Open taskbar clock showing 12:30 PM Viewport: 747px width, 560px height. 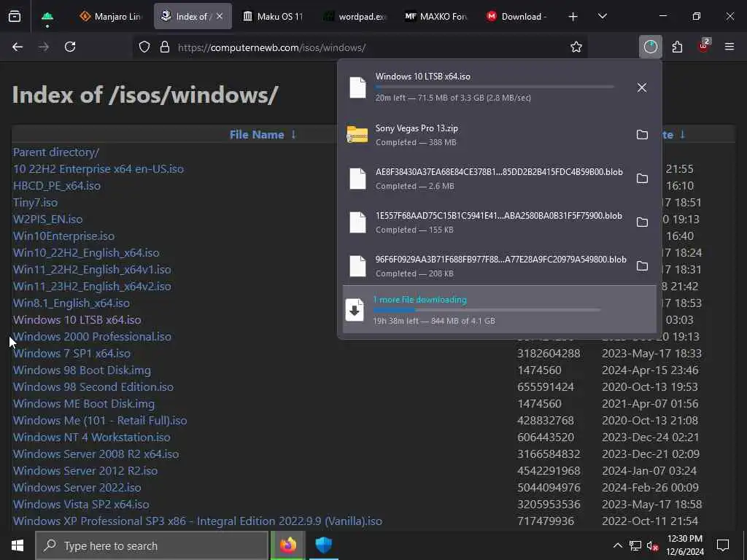click(x=685, y=545)
